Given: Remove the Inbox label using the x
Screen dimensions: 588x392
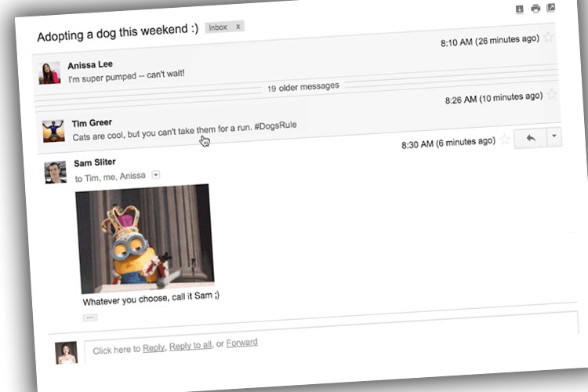Looking at the screenshot, I should tap(238, 27).
